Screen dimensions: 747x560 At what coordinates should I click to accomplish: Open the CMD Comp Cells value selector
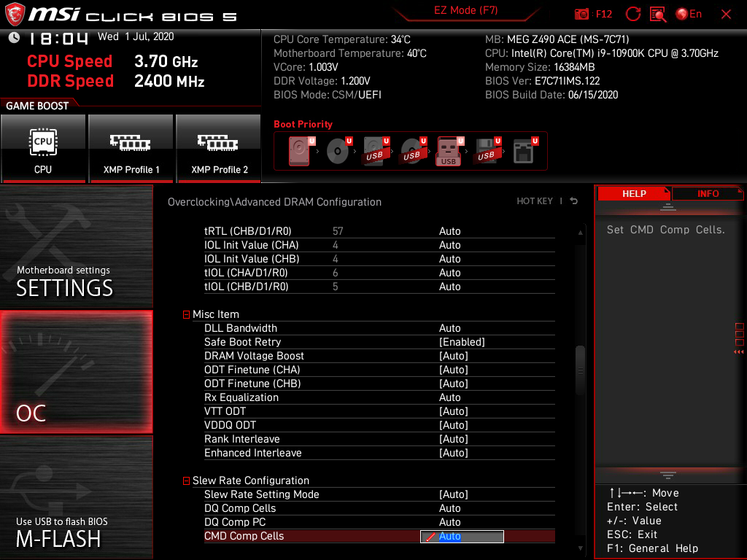[461, 536]
